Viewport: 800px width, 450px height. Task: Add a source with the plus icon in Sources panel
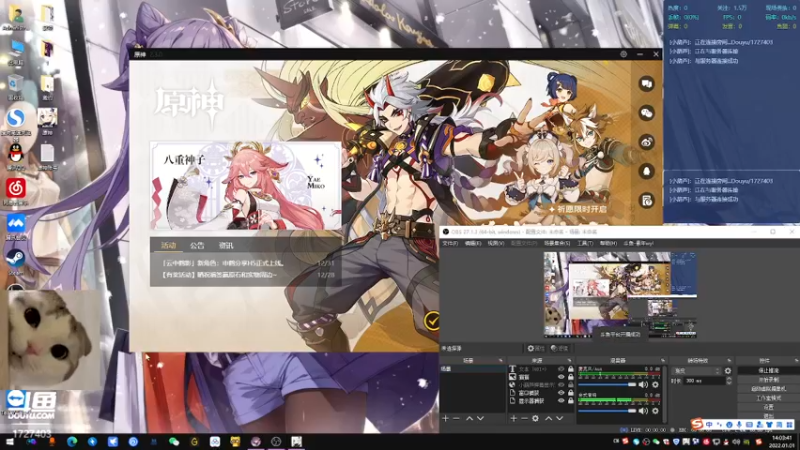[513, 418]
